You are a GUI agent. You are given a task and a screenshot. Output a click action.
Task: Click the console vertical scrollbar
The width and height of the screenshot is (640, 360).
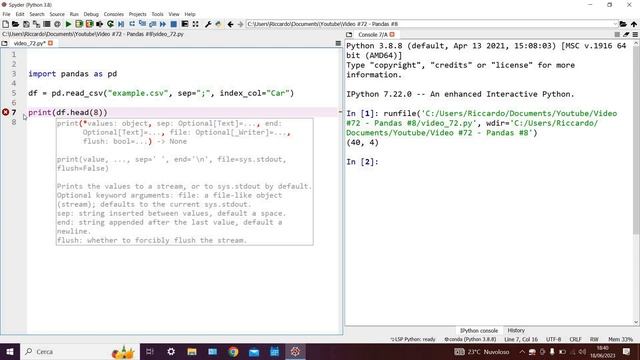coord(636,139)
